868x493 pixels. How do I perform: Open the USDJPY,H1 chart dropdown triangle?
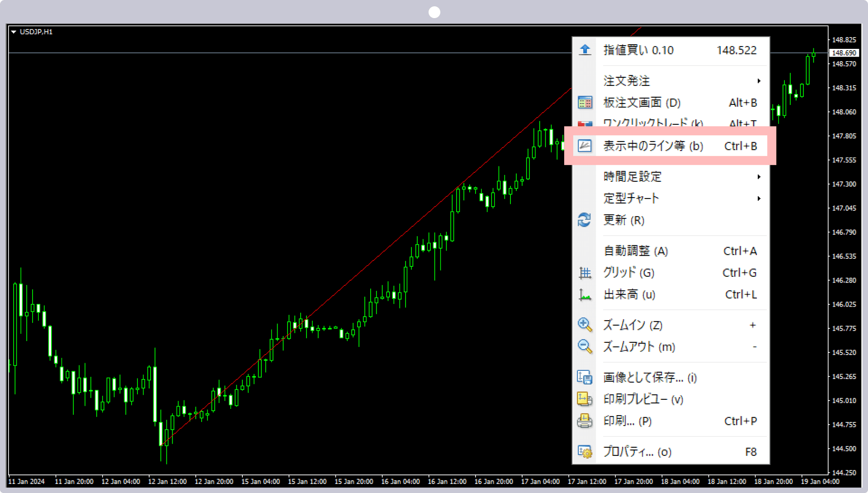coord(14,32)
